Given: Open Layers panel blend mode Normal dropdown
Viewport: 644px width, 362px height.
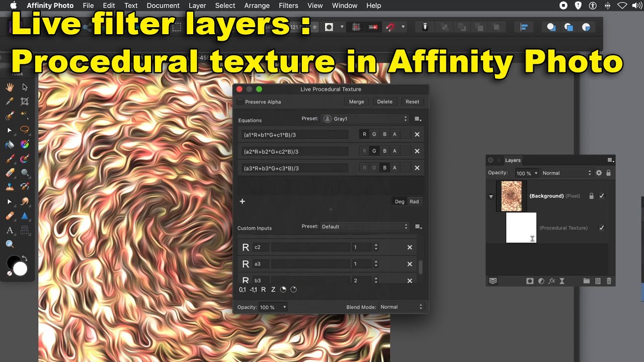Looking at the screenshot, I should click(567, 173).
